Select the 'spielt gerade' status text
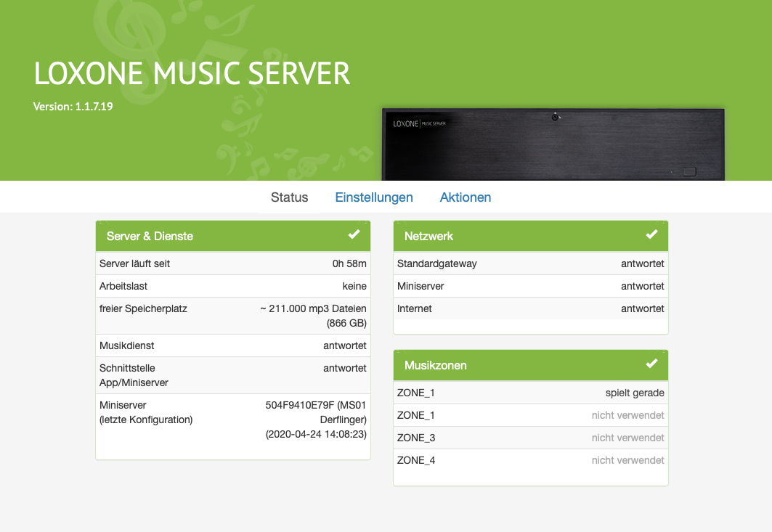The image size is (772, 532). [x=635, y=393]
